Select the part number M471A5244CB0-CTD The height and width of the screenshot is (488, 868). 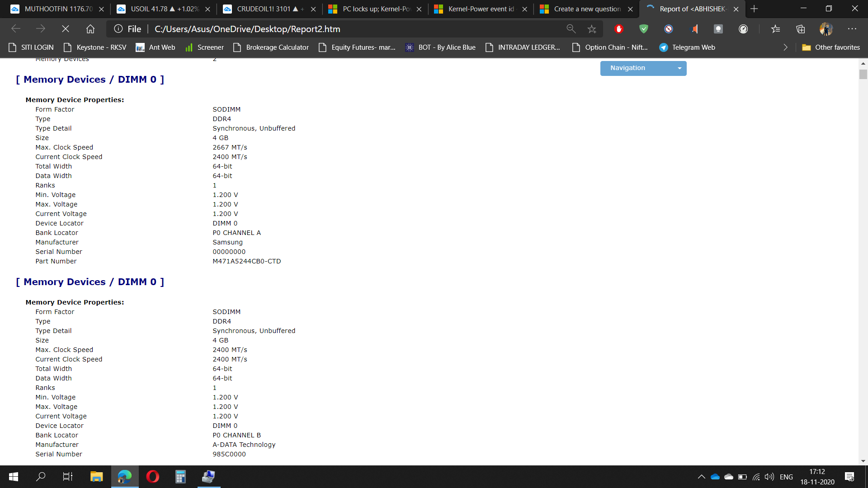247,261
